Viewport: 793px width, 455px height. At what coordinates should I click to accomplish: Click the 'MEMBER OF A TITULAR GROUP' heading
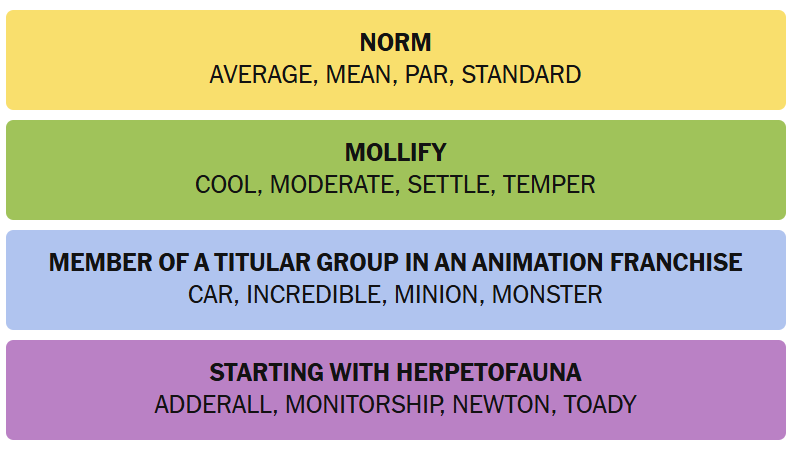point(395,263)
